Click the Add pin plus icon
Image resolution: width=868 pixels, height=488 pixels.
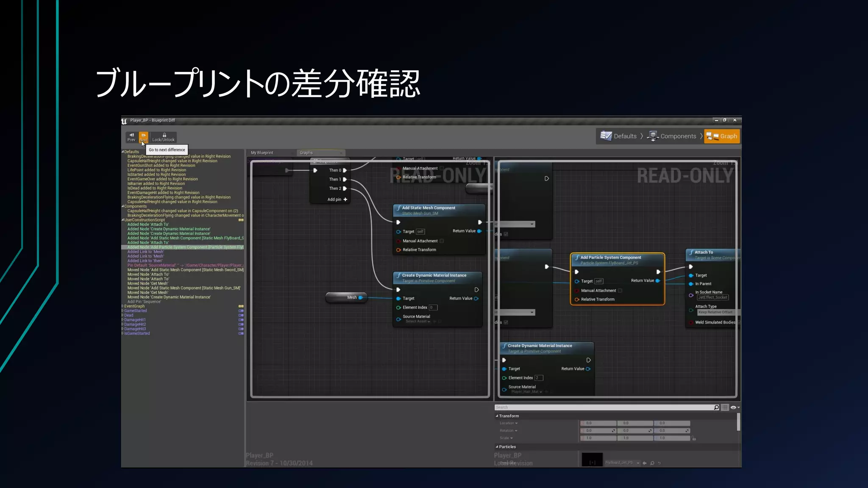(x=345, y=200)
